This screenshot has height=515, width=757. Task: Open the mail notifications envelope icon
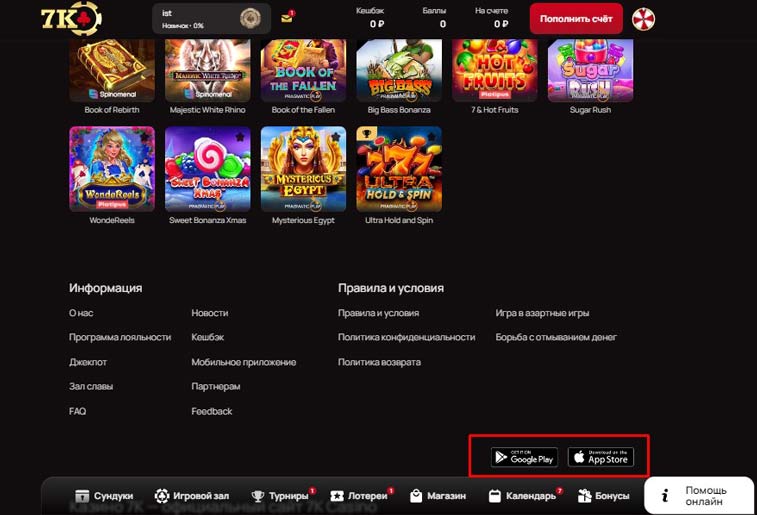coord(289,18)
